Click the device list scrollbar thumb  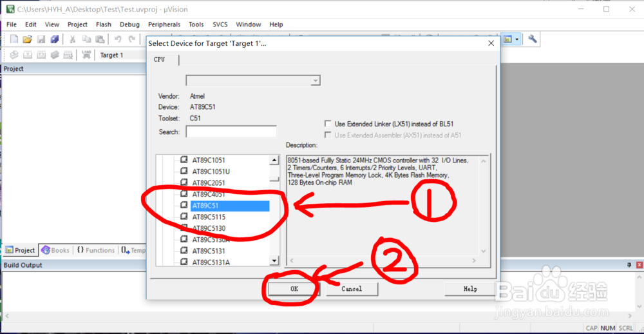point(274,179)
